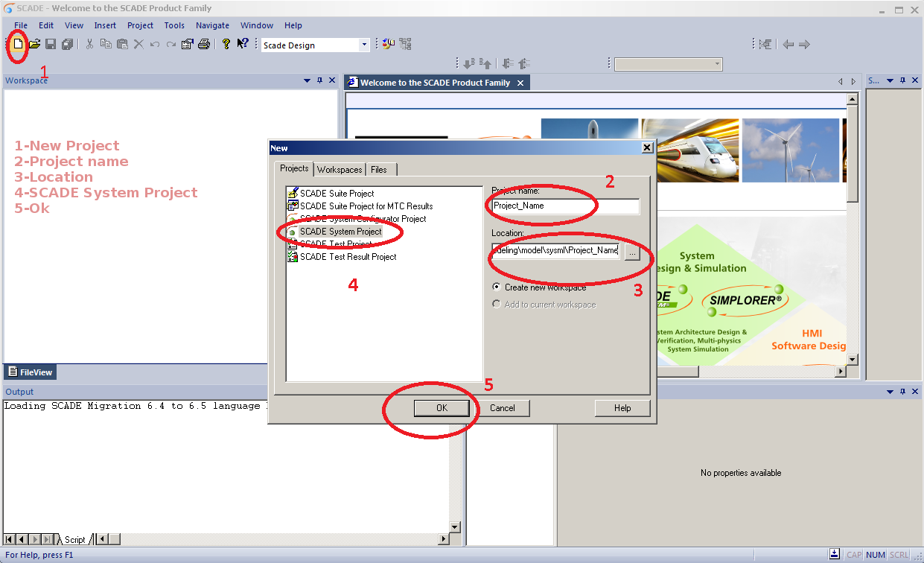This screenshot has height=563, width=924.
Task: Click the Location path input field
Action: coord(555,251)
